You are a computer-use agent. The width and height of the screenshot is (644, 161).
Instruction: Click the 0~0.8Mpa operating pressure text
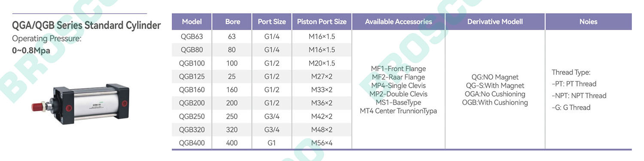31,51
